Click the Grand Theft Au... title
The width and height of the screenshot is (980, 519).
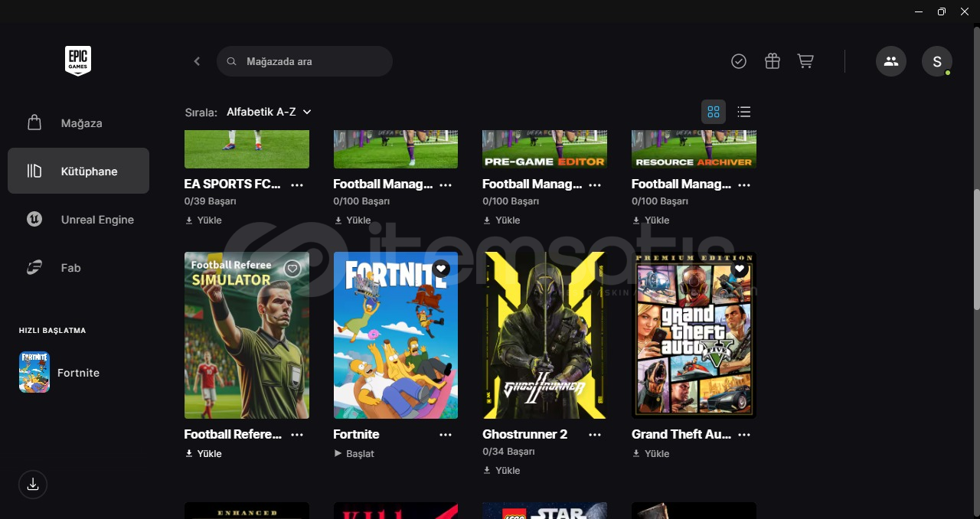[x=681, y=434]
